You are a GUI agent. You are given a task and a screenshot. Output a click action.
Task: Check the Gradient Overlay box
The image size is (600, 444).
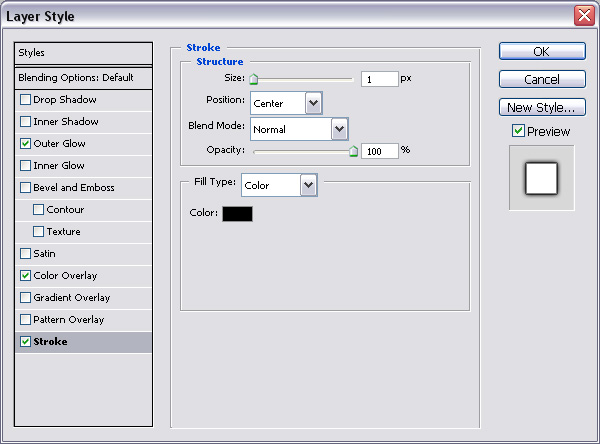point(25,297)
